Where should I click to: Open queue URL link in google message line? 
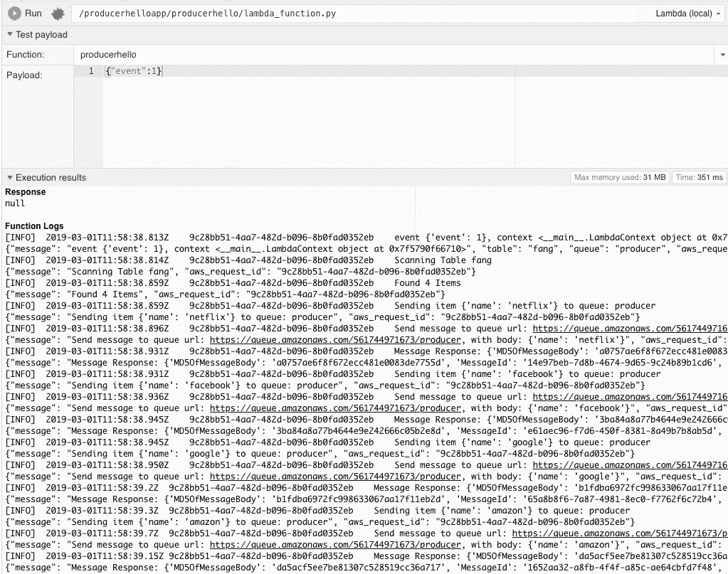(x=335, y=477)
